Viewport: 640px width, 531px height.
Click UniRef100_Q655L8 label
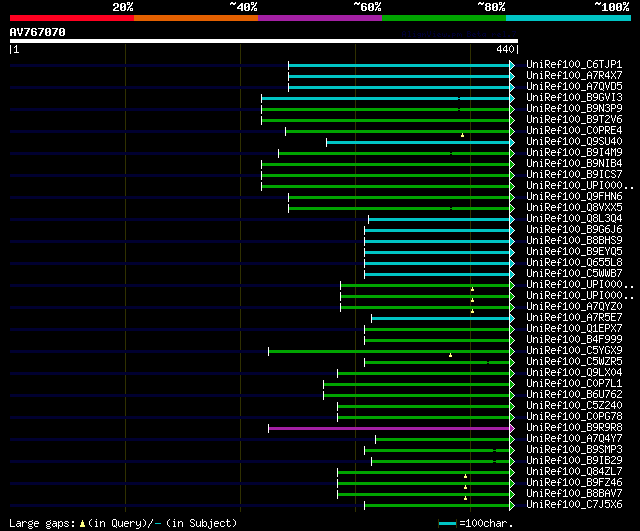pyautogui.click(x=574, y=263)
